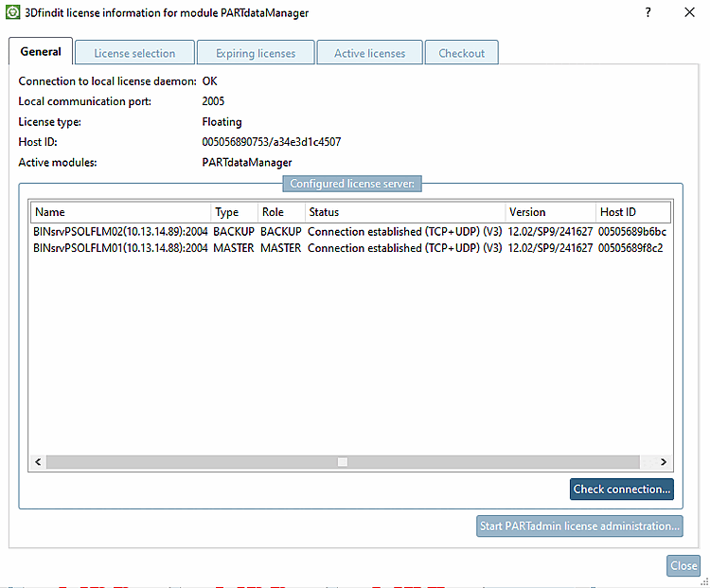Click the BACKUP server's Connection established status
The height and width of the screenshot is (588, 710).
[x=405, y=231]
